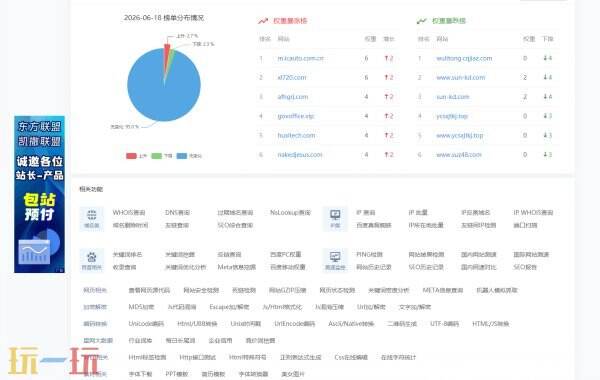Screen dimensions: 600x380
Task: Open the 网站GZIP压缩 tool
Action: click(287, 290)
